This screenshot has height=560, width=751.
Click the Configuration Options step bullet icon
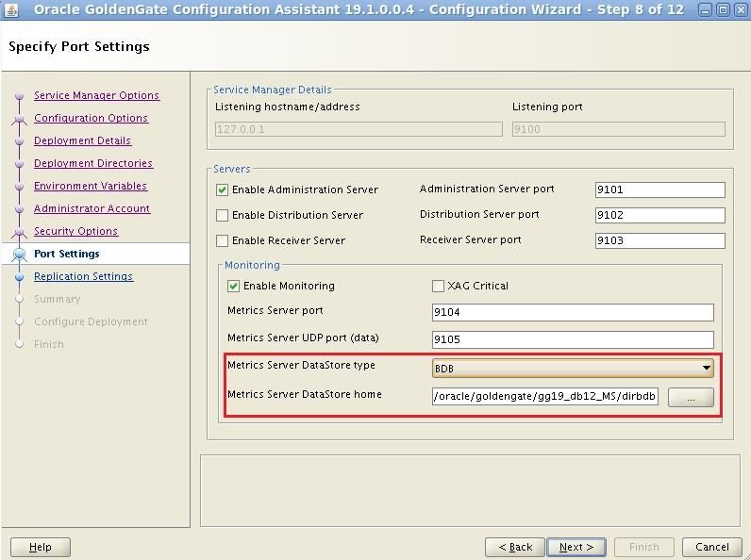point(19,118)
